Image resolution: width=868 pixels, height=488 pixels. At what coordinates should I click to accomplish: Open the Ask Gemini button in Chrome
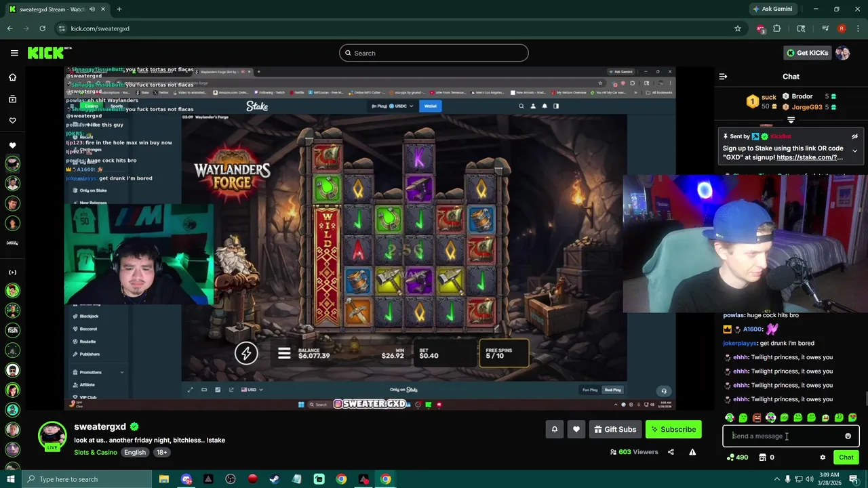pos(772,9)
